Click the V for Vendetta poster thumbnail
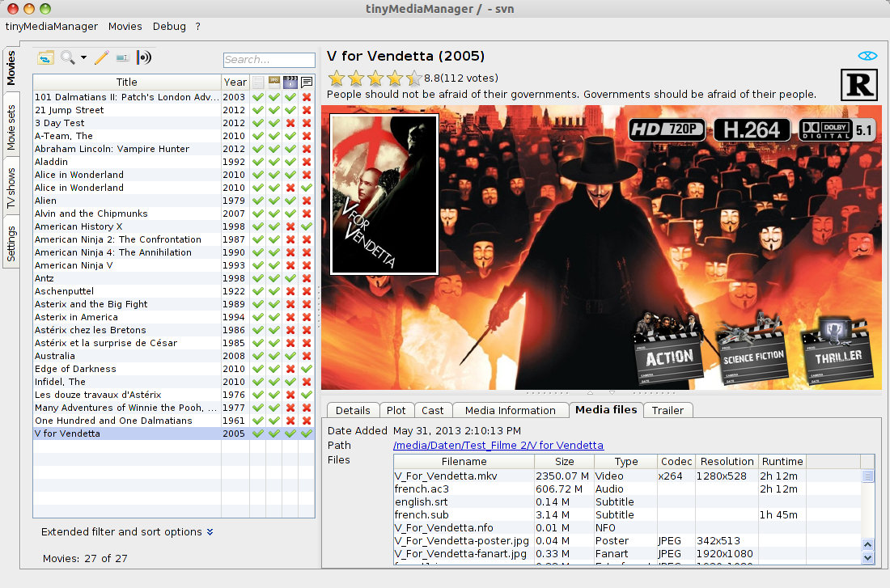The image size is (890, 588). point(384,194)
